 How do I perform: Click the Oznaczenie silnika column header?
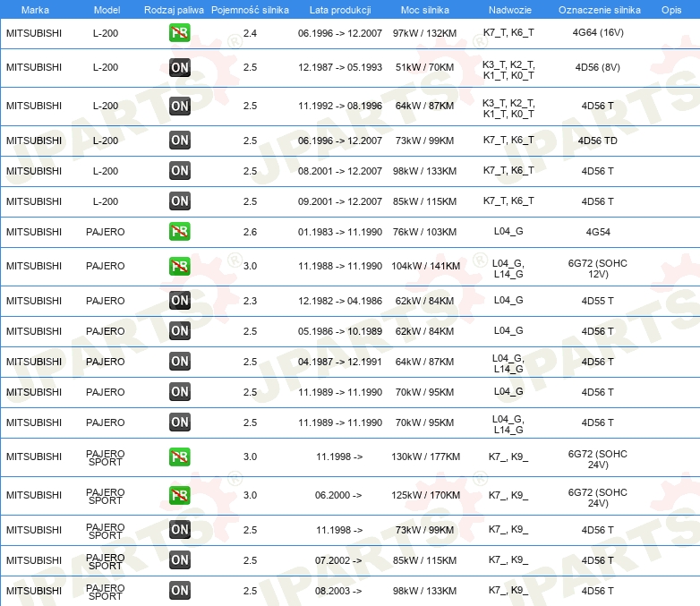coord(599,10)
